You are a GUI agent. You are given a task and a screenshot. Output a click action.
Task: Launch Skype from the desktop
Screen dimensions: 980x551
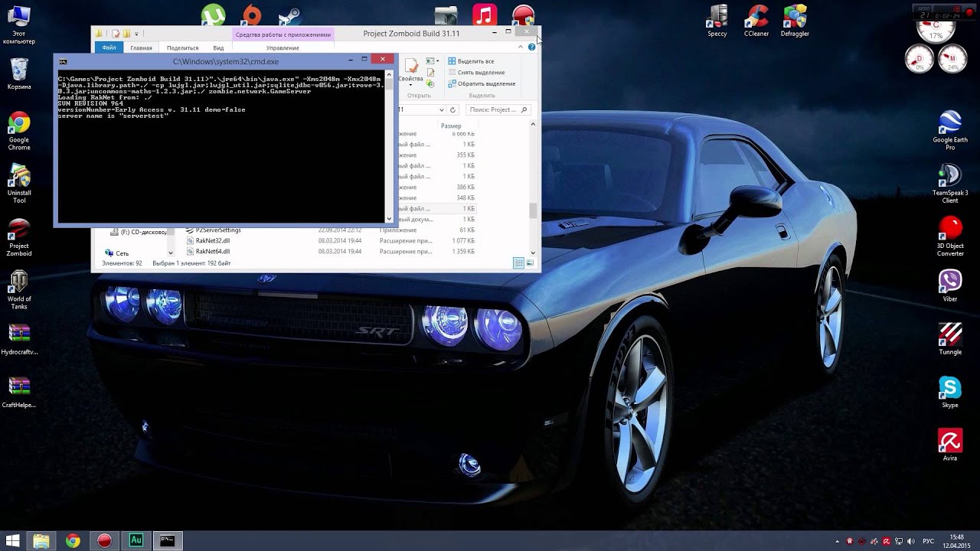[x=950, y=393]
